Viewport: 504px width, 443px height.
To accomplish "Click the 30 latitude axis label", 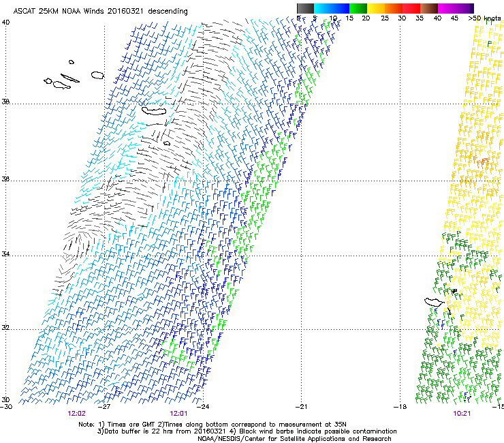I will coord(5,399).
